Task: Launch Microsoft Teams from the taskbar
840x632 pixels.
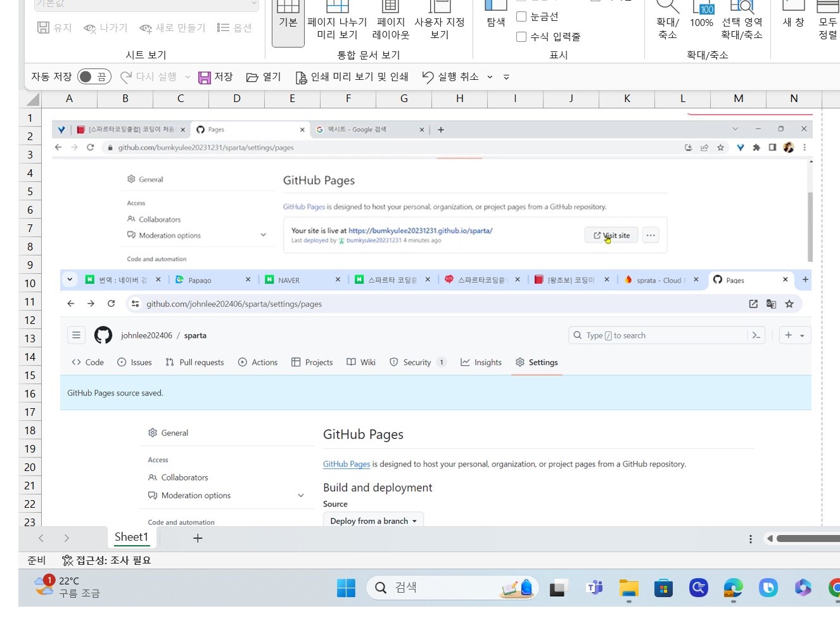Action: pyautogui.click(x=594, y=588)
